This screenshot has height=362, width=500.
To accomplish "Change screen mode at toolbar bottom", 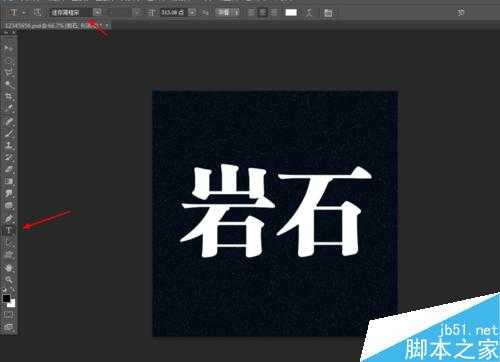I will (x=9, y=327).
